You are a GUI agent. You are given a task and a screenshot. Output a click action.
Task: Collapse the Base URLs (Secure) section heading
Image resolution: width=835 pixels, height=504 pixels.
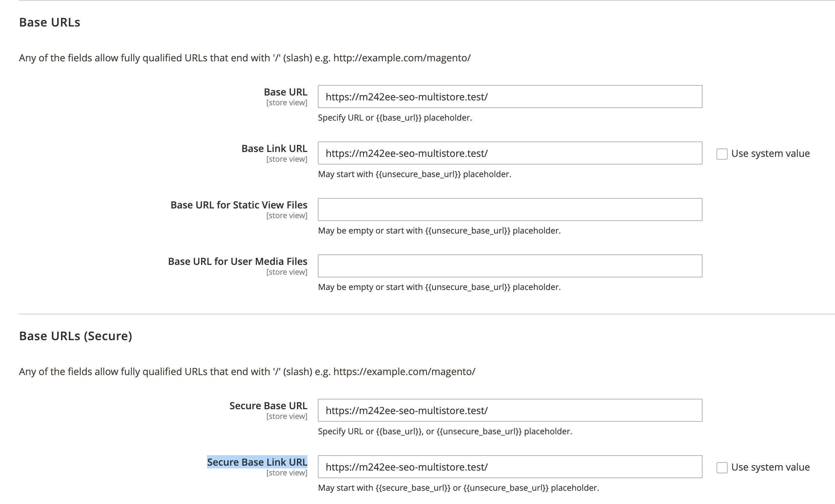pos(75,336)
